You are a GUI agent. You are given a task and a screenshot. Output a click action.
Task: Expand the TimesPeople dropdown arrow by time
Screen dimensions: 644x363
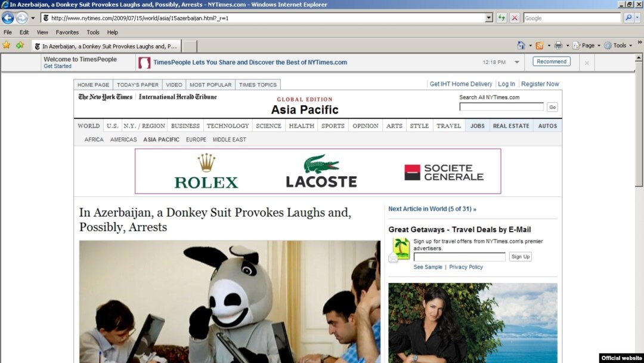516,62
